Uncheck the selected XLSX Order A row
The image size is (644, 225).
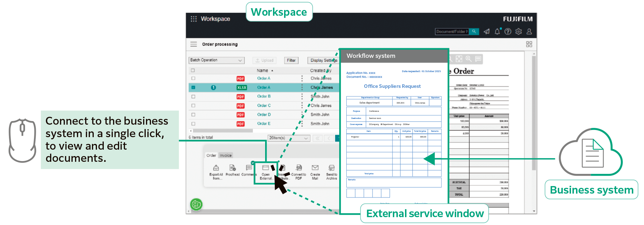pos(193,87)
